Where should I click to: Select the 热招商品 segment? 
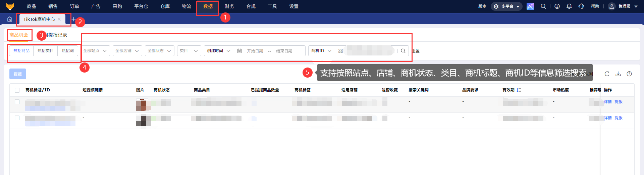21,51
